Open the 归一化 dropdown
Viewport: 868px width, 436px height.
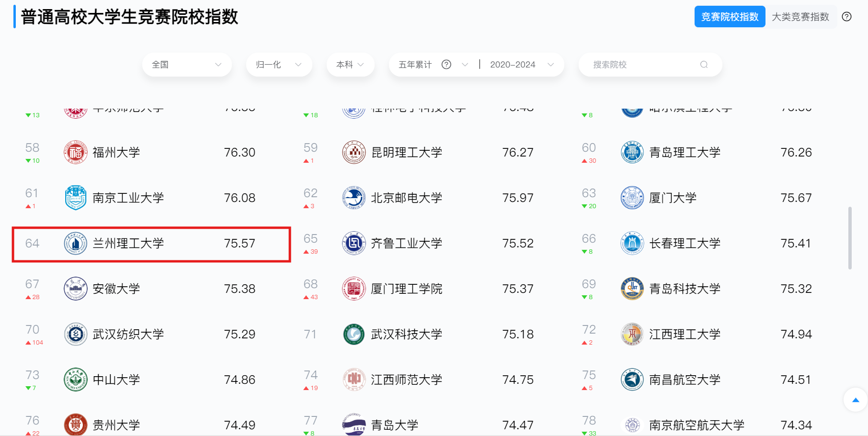click(x=279, y=65)
